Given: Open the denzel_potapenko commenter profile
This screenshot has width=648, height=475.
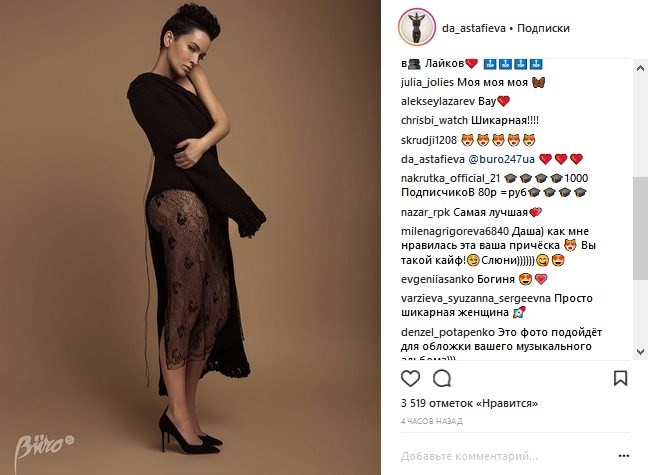Looking at the screenshot, I should coord(448,332).
